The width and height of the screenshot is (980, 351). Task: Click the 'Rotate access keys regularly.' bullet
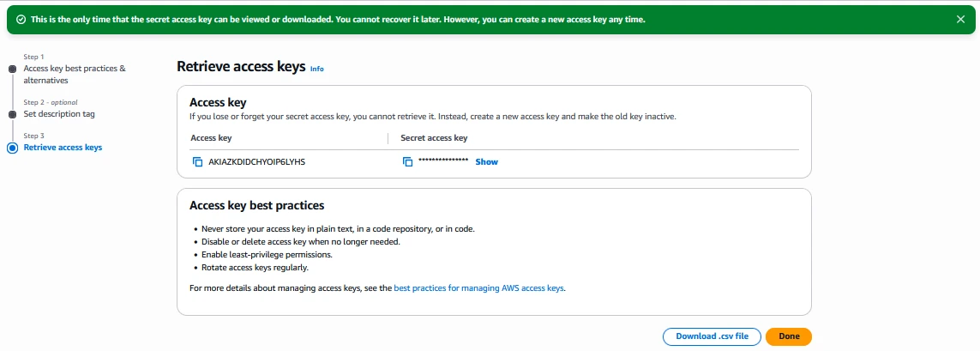[255, 268]
